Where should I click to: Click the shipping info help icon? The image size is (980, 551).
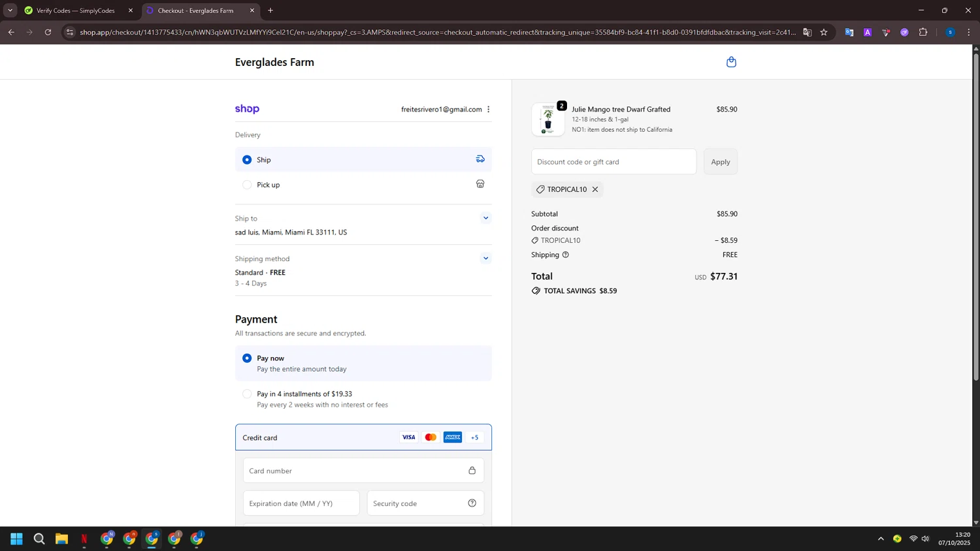566,255
